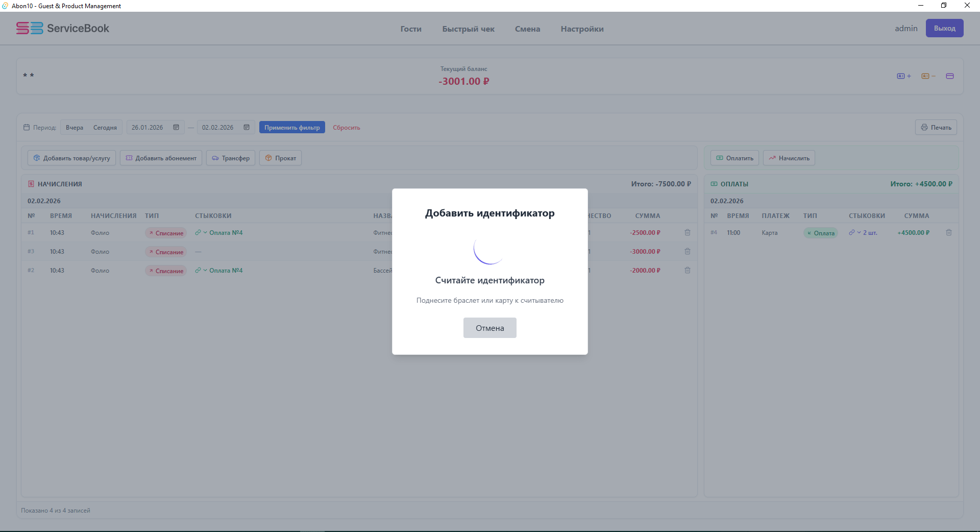980x532 pixels.
Task: Open the Быстрый чек section
Action: tap(468, 29)
